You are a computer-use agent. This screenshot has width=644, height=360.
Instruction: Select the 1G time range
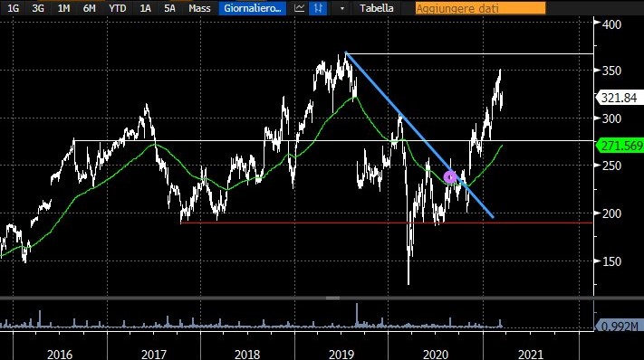(14, 8)
